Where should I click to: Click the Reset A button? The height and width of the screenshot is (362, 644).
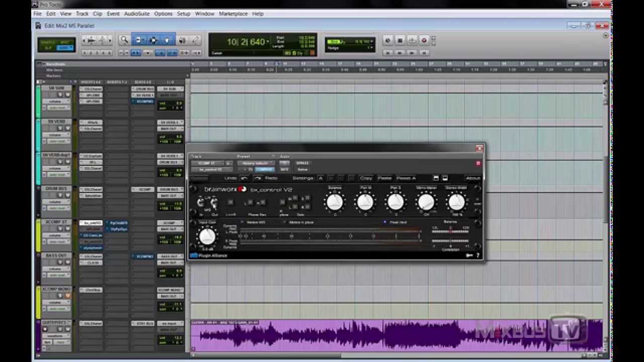pos(406,178)
